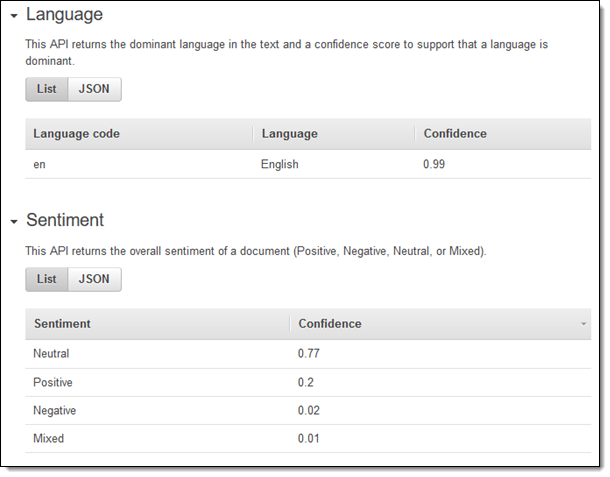Select the Positive sentiment row
Image resolution: width=610 pixels, height=477 pixels.
[53, 382]
